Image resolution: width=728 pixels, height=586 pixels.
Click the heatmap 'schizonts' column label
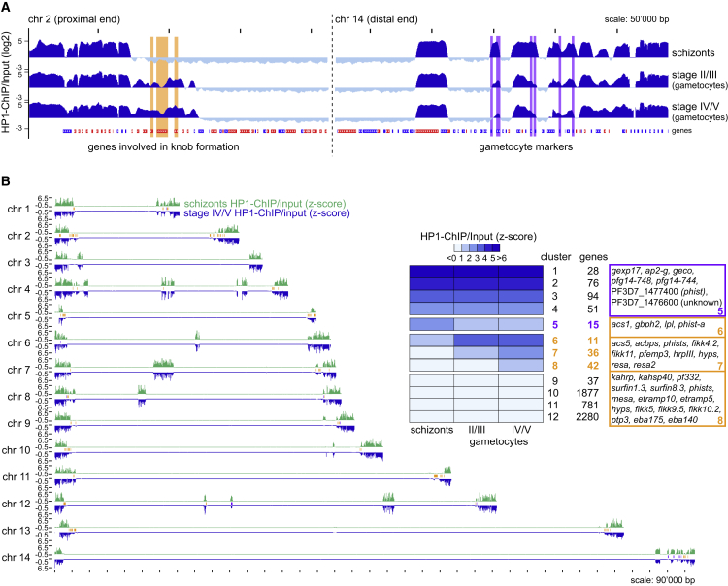pyautogui.click(x=432, y=430)
